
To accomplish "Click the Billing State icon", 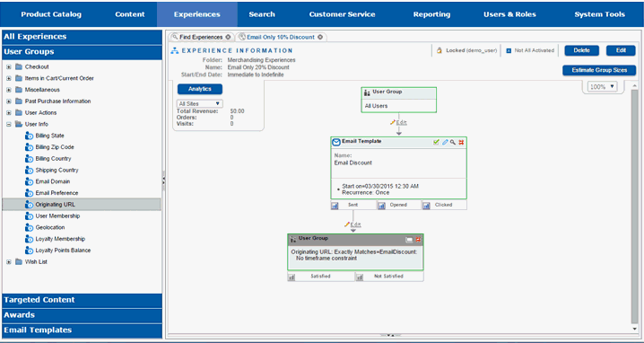I will tap(29, 136).
